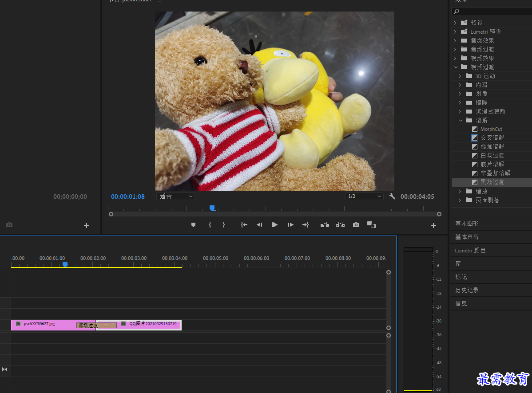
Task: Expand the 内滑 folder
Action: pyautogui.click(x=460, y=85)
